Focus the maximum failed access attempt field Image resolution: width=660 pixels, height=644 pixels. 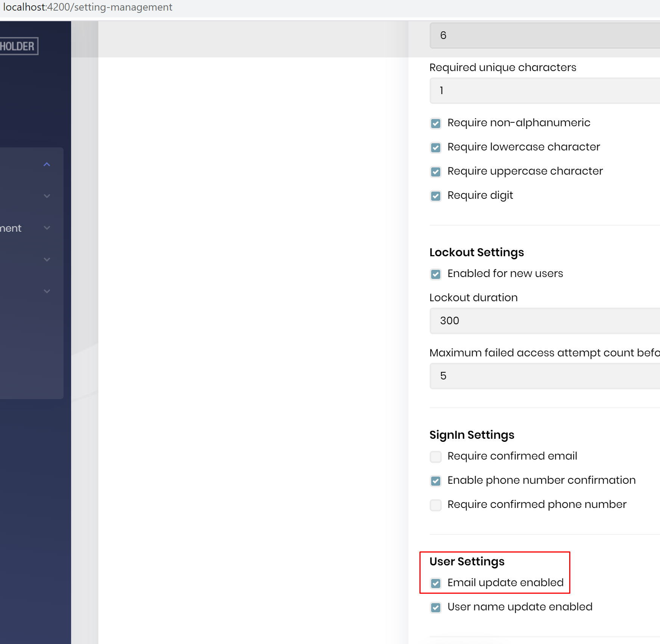(545, 376)
